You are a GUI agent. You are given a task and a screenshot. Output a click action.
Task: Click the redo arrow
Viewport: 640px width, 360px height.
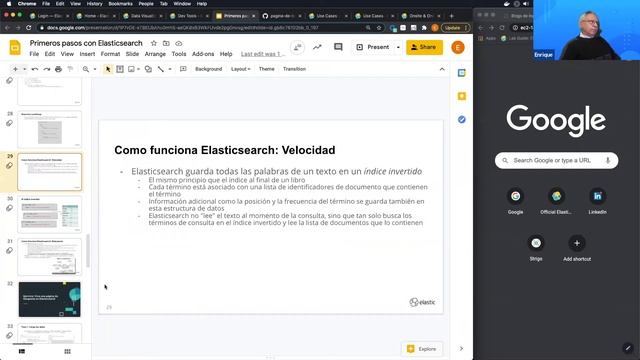tap(47, 69)
